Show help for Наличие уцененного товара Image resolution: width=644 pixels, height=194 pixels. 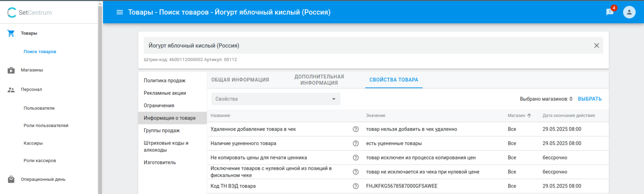click(x=356, y=143)
